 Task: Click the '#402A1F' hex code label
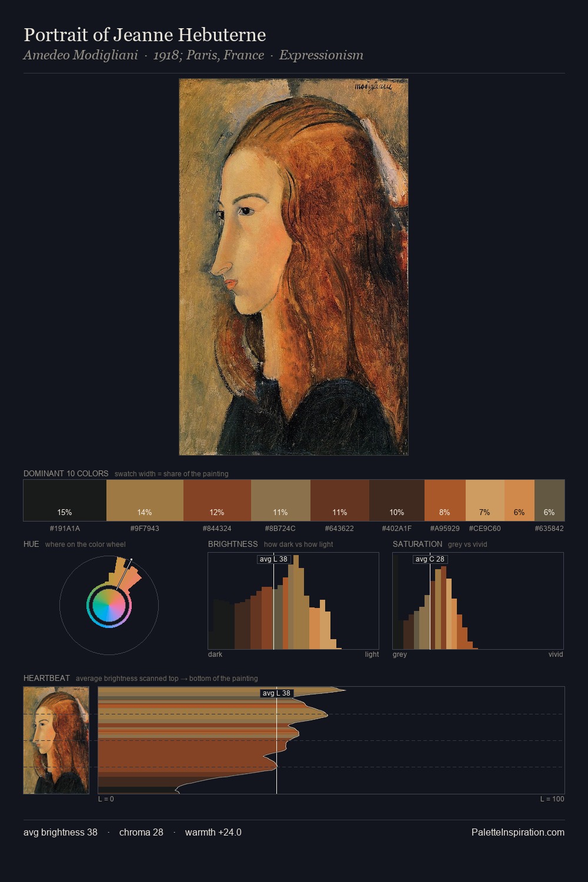point(397,529)
